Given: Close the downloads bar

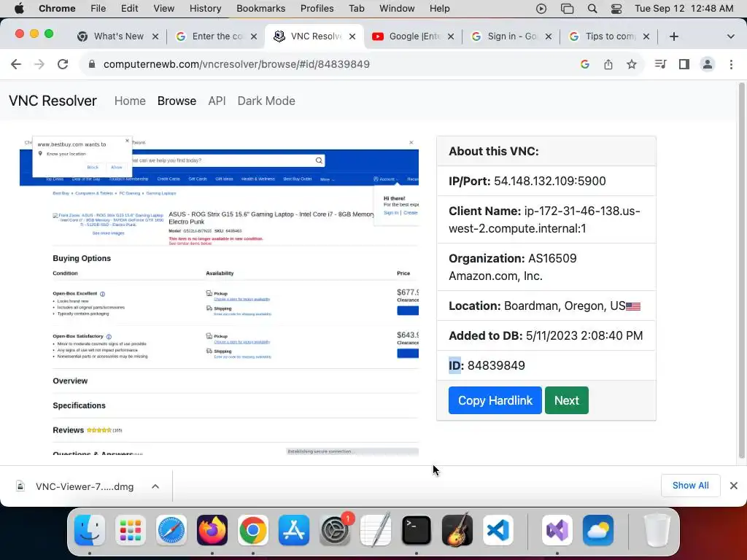Looking at the screenshot, I should coord(734,485).
